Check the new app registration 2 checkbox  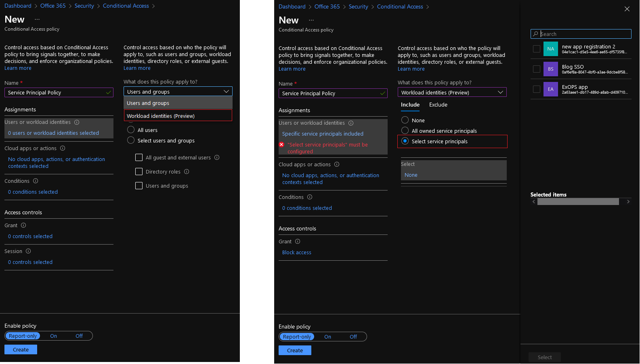tap(537, 49)
